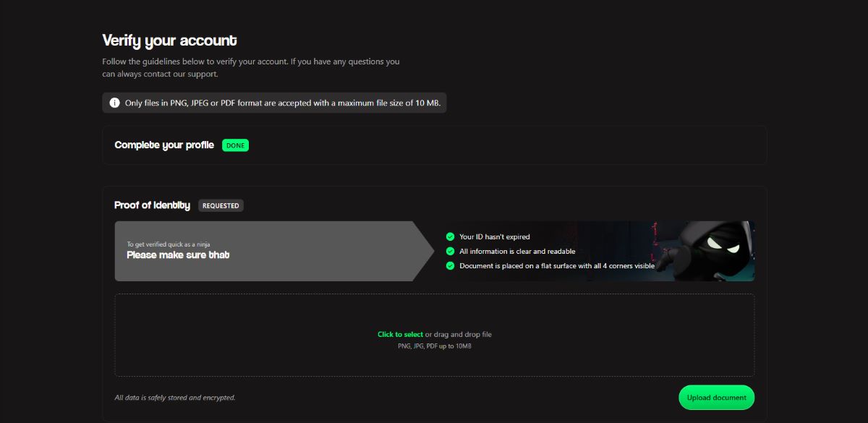This screenshot has width=868, height=423.
Task: Click the REQUESTED status badge
Action: (x=221, y=205)
